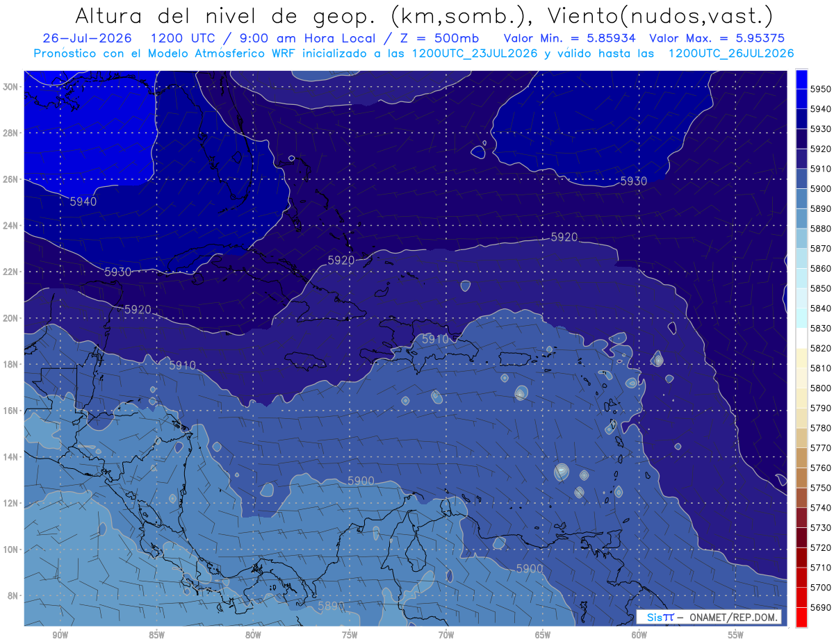Click the initialization time '1200UTC_23JUL2026'

click(475, 53)
